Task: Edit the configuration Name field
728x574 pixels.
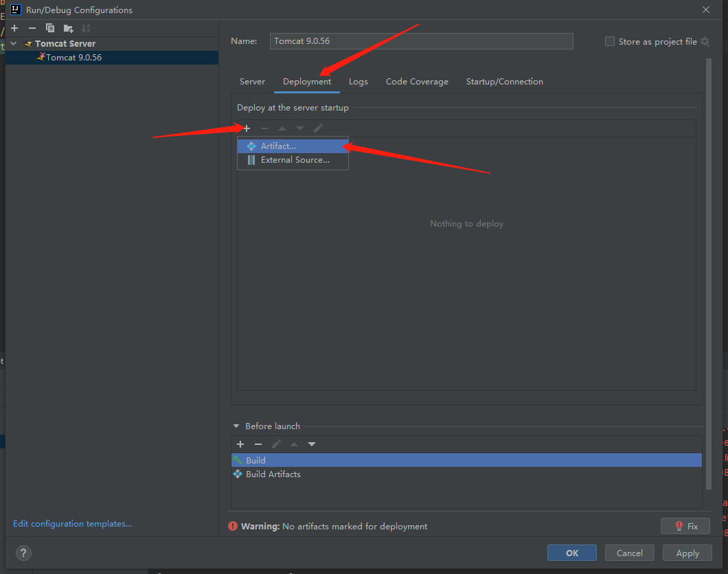Action: (x=421, y=41)
